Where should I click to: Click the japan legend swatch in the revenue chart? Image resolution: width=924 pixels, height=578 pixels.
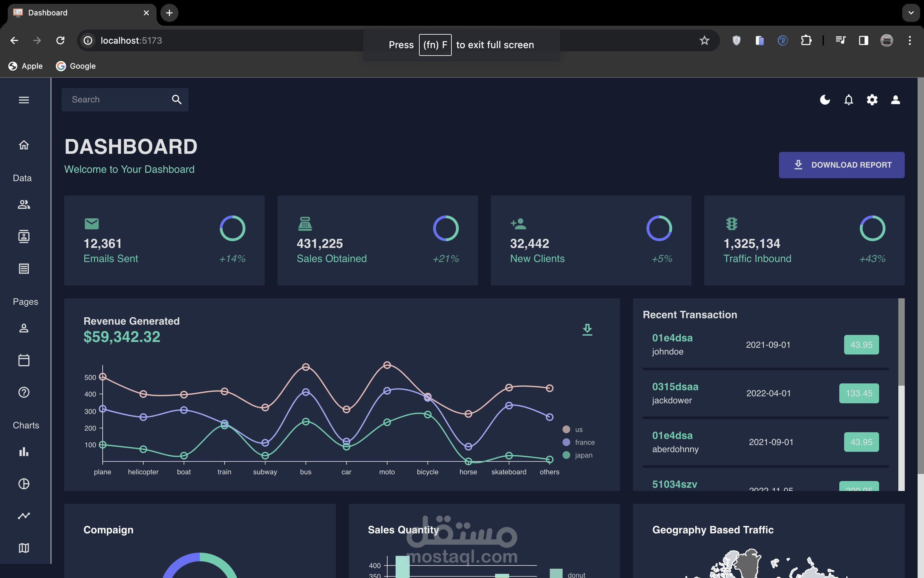[566, 455]
